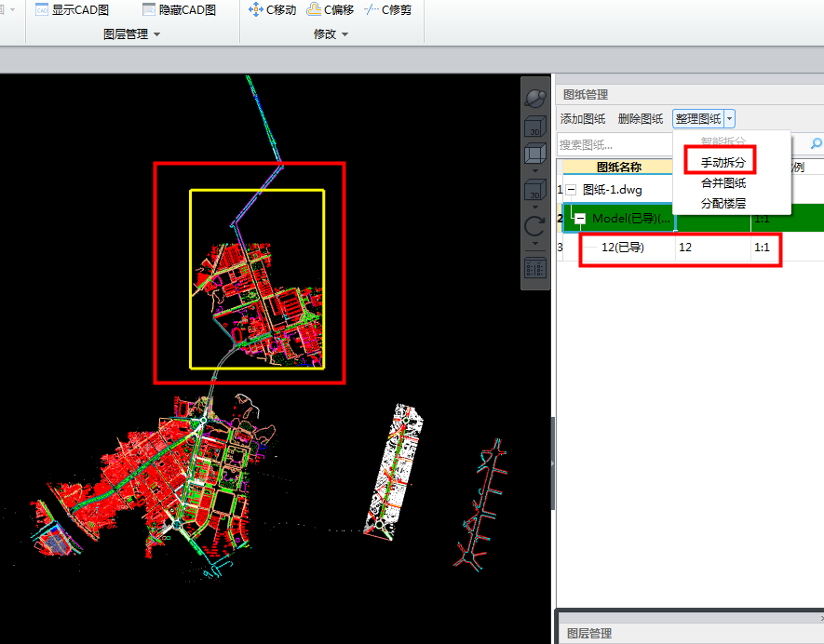Image resolution: width=824 pixels, height=644 pixels.
Task: Collapse the 图纸-1.dwg tree node
Action: (572, 190)
